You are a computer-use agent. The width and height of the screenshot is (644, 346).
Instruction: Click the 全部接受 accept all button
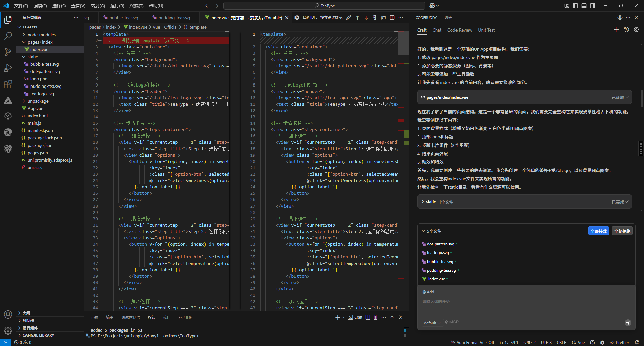(x=598, y=231)
